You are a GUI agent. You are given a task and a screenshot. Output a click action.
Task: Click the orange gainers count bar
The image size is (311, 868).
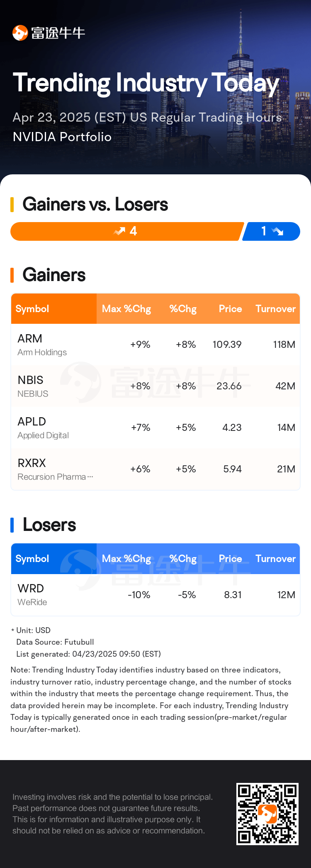(x=127, y=231)
